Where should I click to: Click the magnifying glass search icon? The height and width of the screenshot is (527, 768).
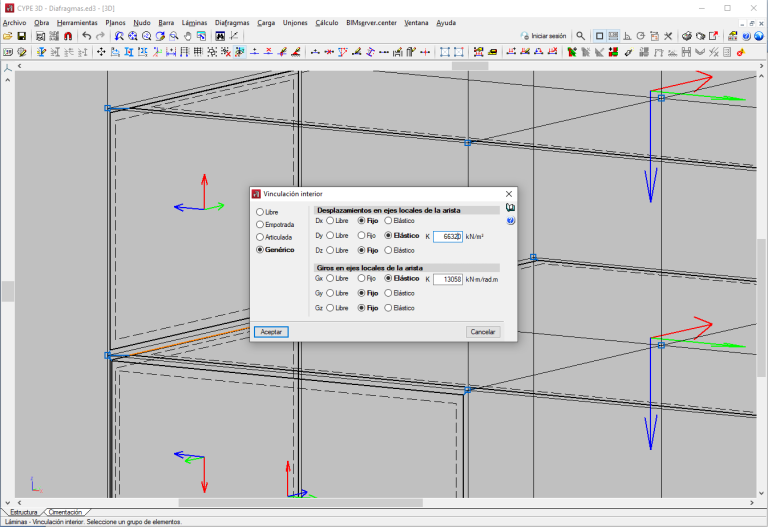581,36
